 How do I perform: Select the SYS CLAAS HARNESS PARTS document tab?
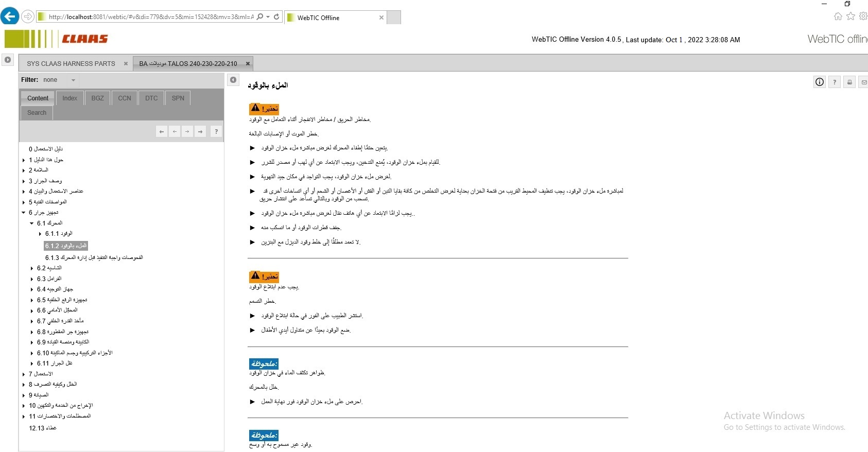pos(71,64)
